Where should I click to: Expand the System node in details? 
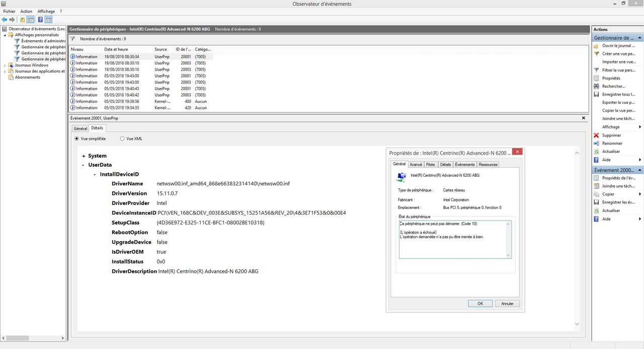point(84,156)
